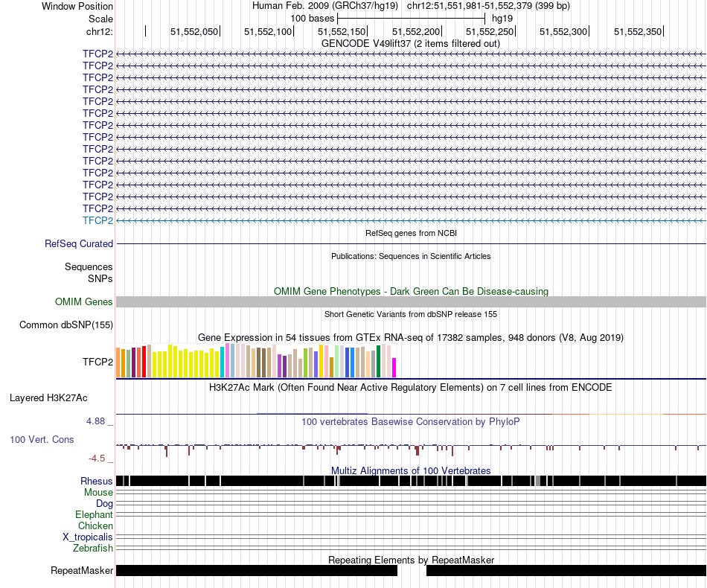Viewport: 707px width, 588px height.
Task: Click the Chicken alignment label
Action: tap(95, 525)
